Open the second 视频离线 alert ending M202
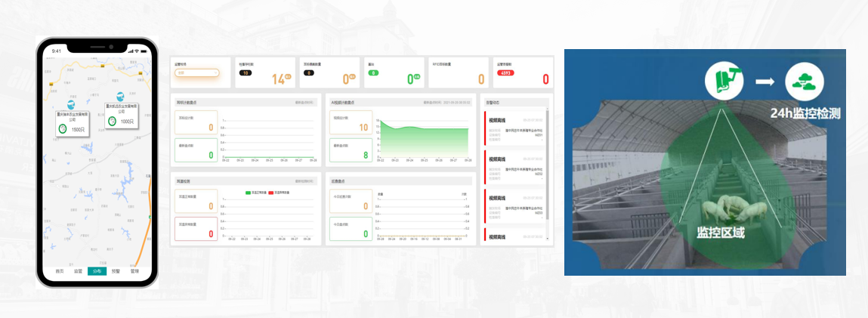 [515, 166]
